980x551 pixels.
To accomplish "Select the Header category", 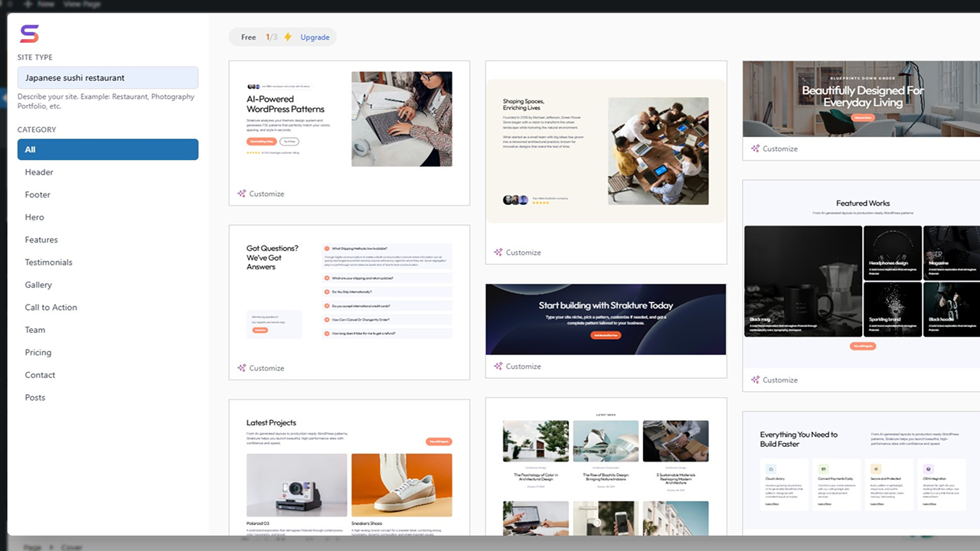I will (39, 172).
